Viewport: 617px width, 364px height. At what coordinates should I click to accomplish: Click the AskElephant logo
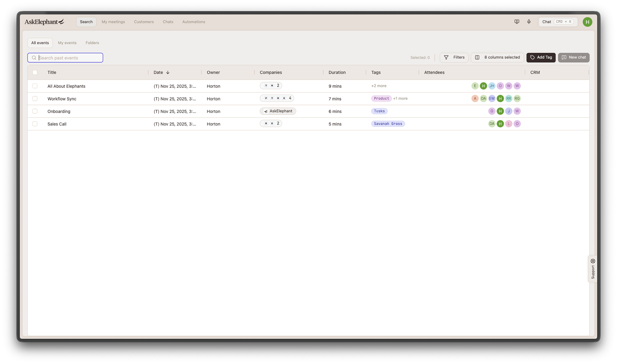click(x=44, y=22)
